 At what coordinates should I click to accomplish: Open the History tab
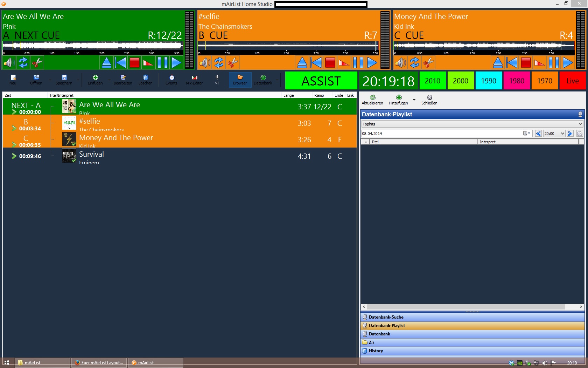472,351
